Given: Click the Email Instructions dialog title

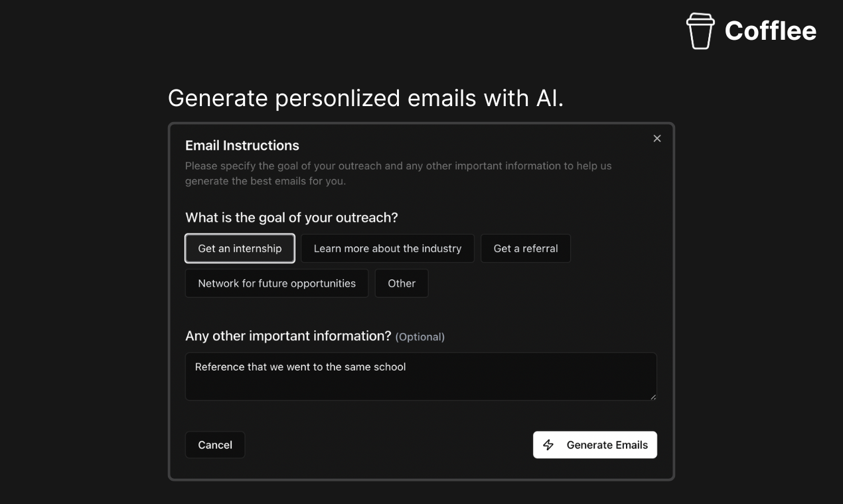Looking at the screenshot, I should pyautogui.click(x=242, y=145).
